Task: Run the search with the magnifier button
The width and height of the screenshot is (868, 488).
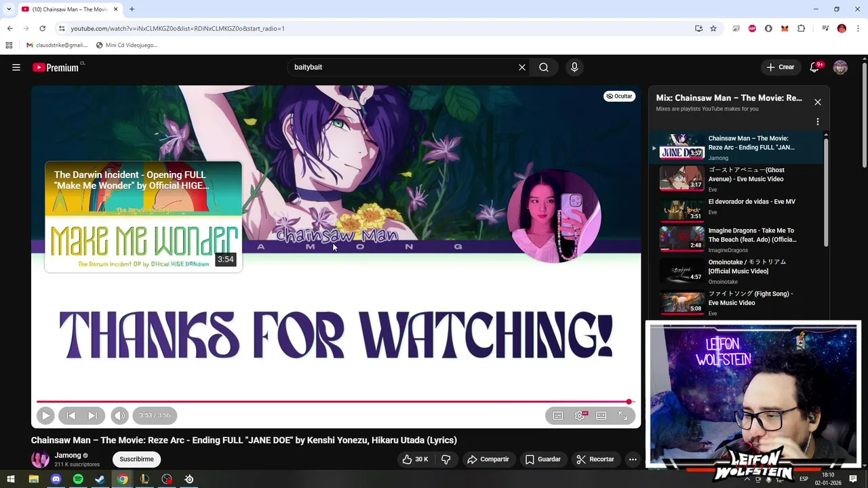Action: coord(544,67)
